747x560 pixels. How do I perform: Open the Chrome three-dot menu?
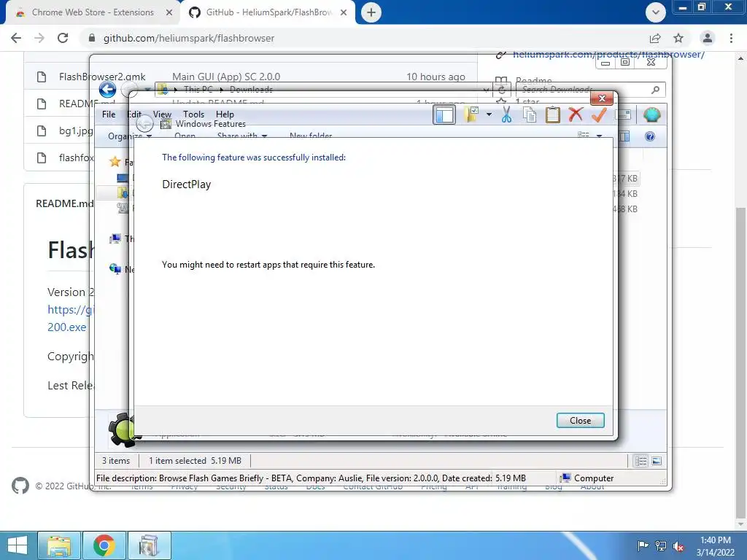click(x=731, y=38)
